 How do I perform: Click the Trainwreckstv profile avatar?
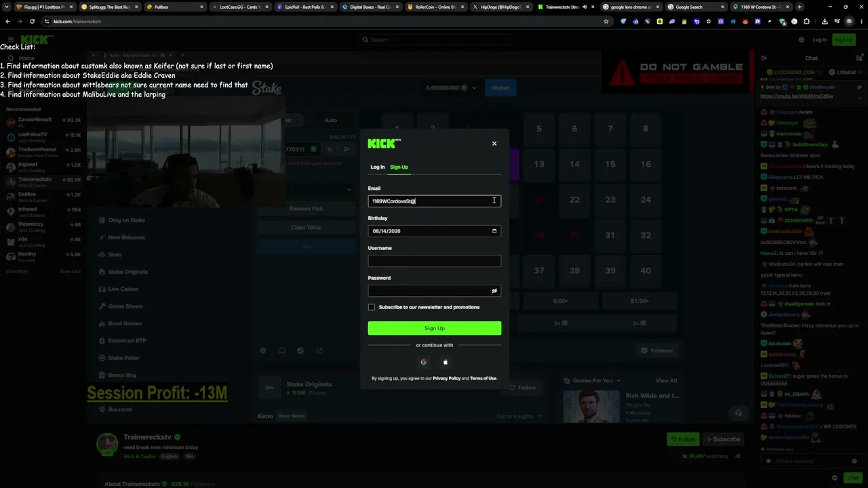pyautogui.click(x=107, y=444)
